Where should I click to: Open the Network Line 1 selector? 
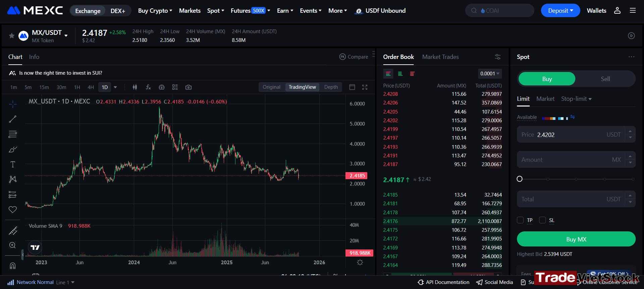click(x=65, y=282)
